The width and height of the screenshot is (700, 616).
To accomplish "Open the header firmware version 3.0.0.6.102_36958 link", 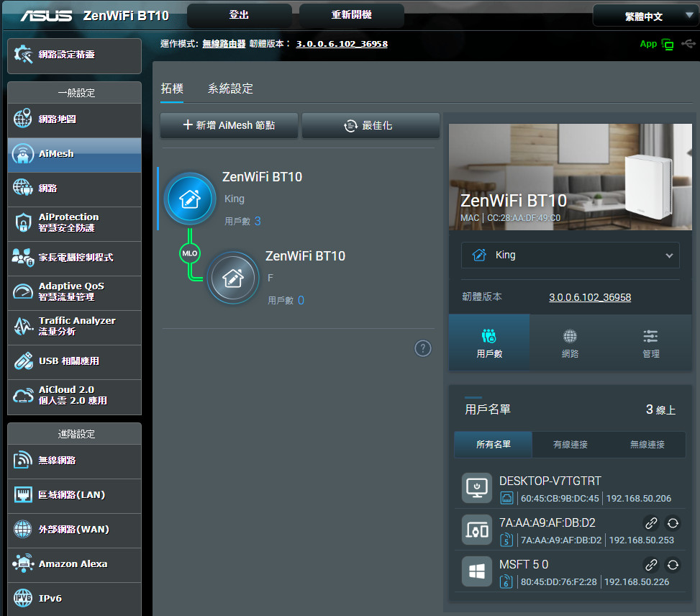I will coord(342,44).
